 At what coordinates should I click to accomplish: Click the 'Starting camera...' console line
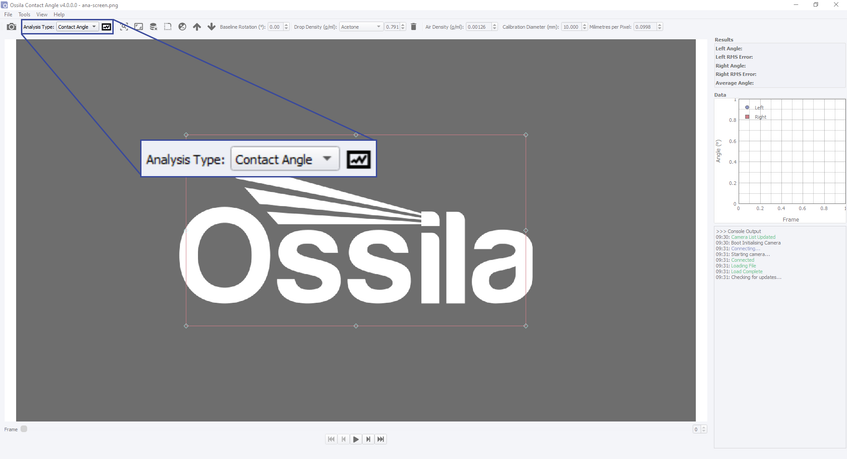pos(743,254)
